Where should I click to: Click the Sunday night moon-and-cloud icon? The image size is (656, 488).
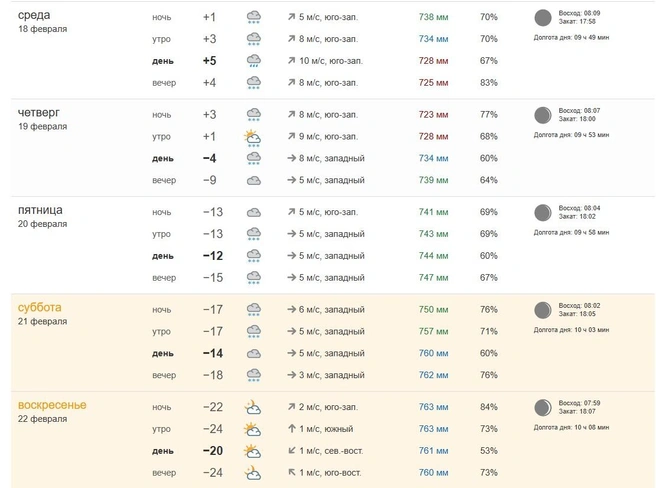[x=253, y=407]
